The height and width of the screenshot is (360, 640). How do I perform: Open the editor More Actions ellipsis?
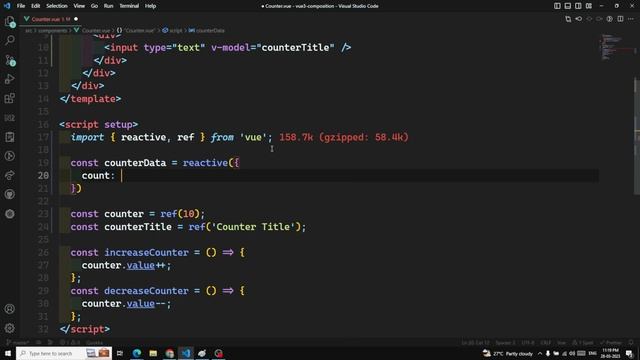[x=631, y=19]
